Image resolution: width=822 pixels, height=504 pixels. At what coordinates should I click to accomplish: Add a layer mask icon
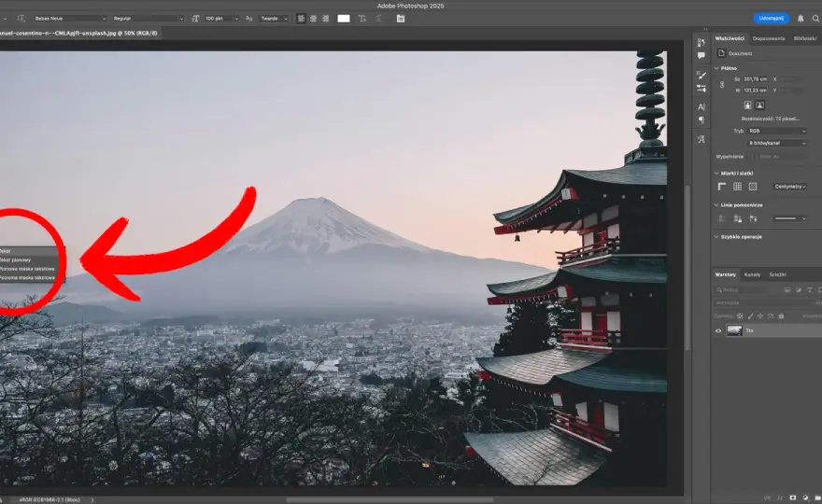[793, 497]
